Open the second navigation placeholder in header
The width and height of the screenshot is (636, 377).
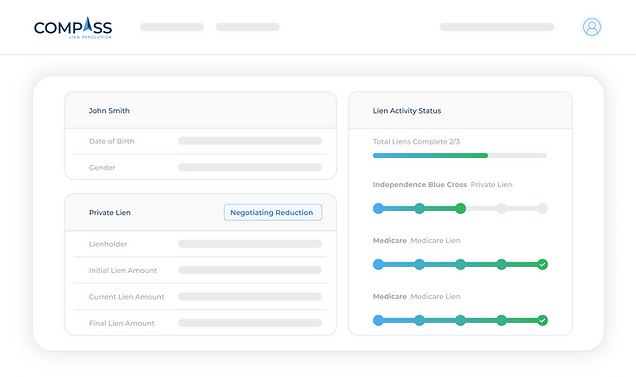(247, 27)
